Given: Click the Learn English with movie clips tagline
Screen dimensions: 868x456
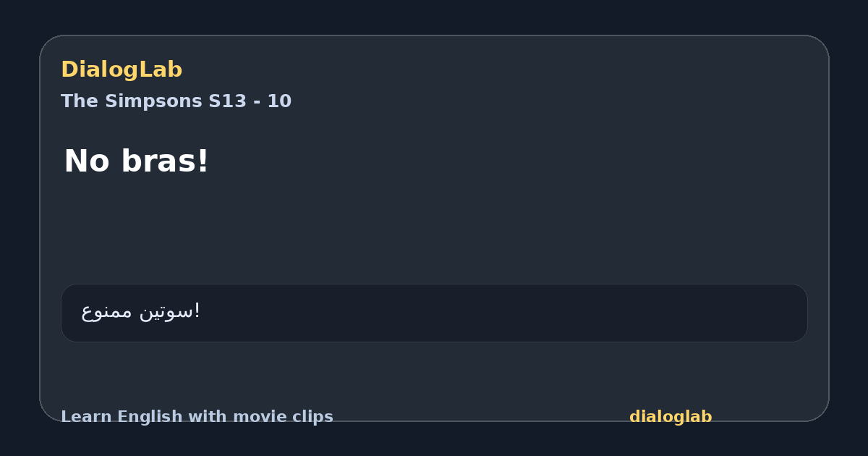Looking at the screenshot, I should pos(197,417).
